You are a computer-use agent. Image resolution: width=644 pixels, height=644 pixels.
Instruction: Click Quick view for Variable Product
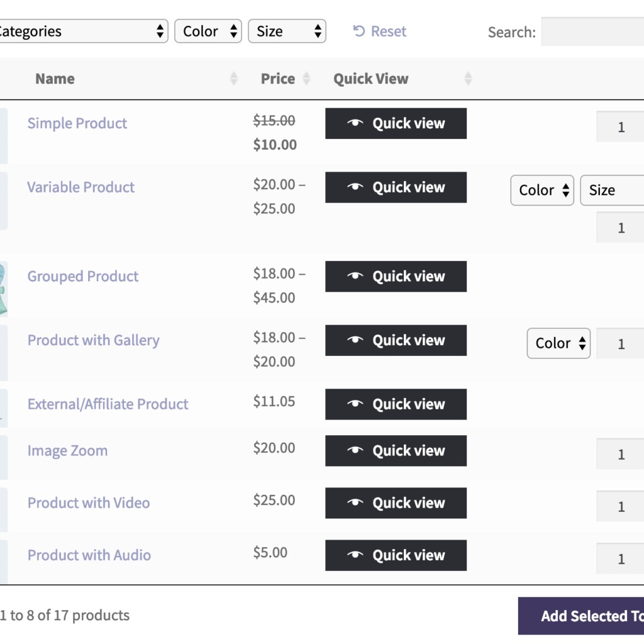[x=396, y=187]
